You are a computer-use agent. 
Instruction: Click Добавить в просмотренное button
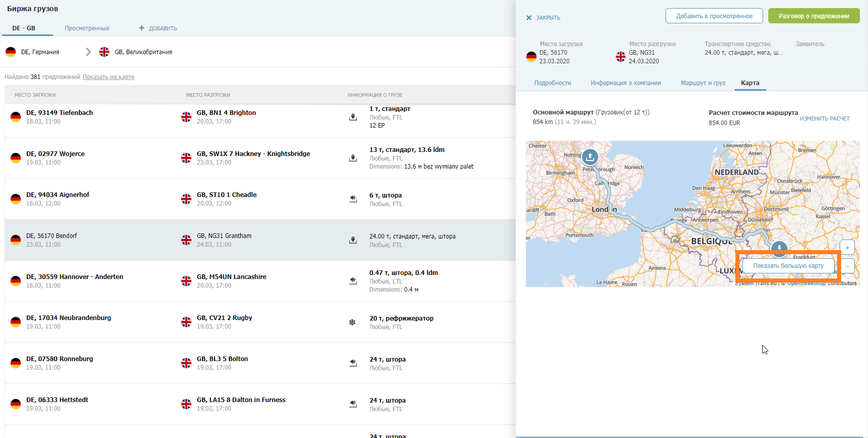point(714,16)
